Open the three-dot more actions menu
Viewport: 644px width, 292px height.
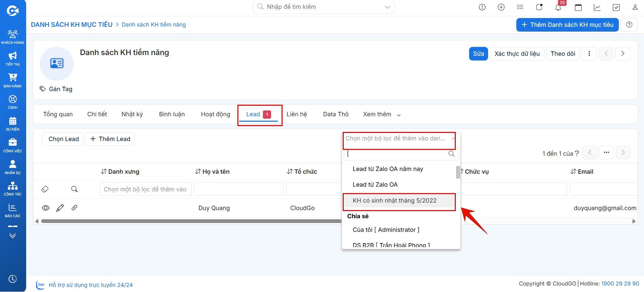pyautogui.click(x=589, y=54)
